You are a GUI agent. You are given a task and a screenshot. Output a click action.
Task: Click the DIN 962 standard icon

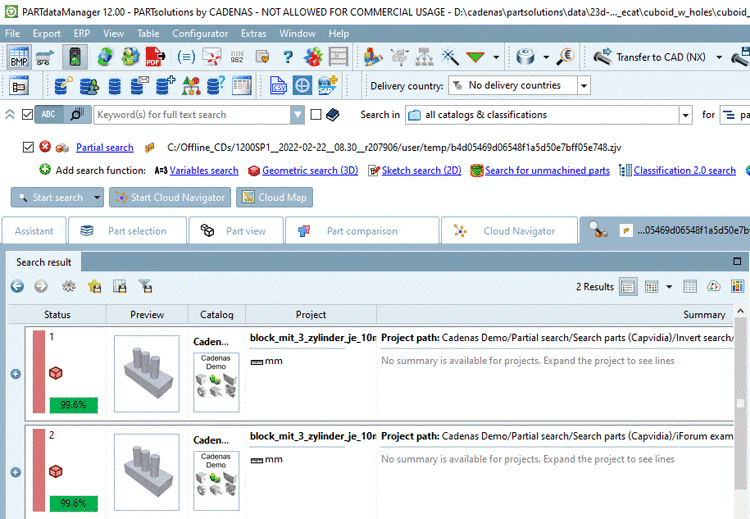pyautogui.click(x=237, y=57)
